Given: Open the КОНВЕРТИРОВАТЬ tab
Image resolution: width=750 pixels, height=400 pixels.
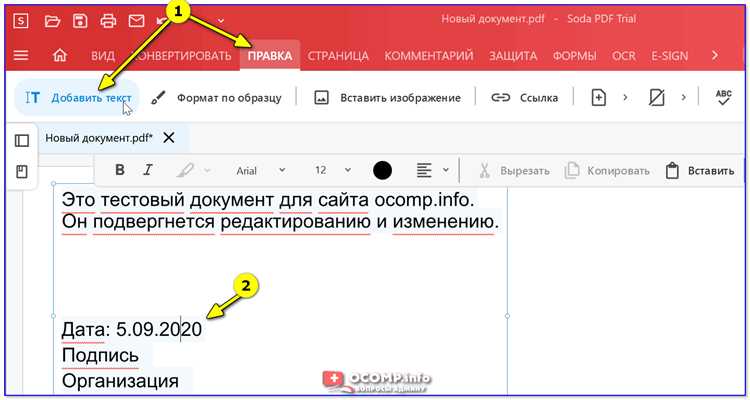Looking at the screenshot, I should [x=183, y=56].
